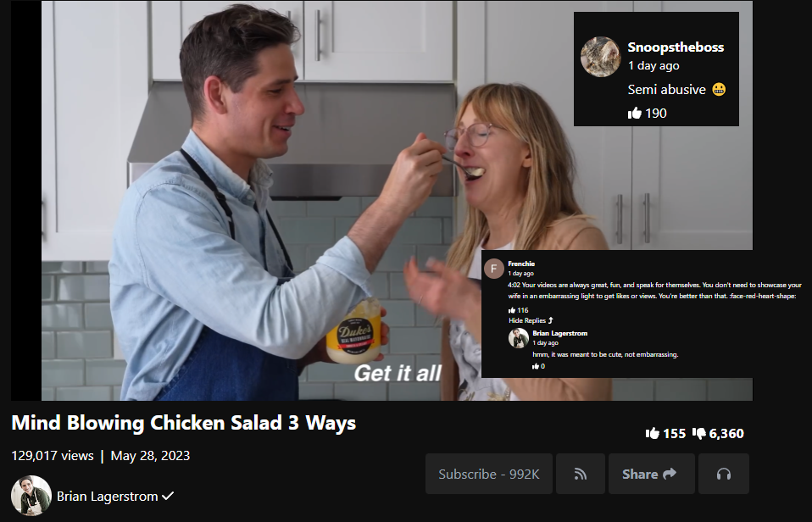The width and height of the screenshot is (812, 522).
Task: Click the thumbs up icon beside 155
Action: point(652,433)
